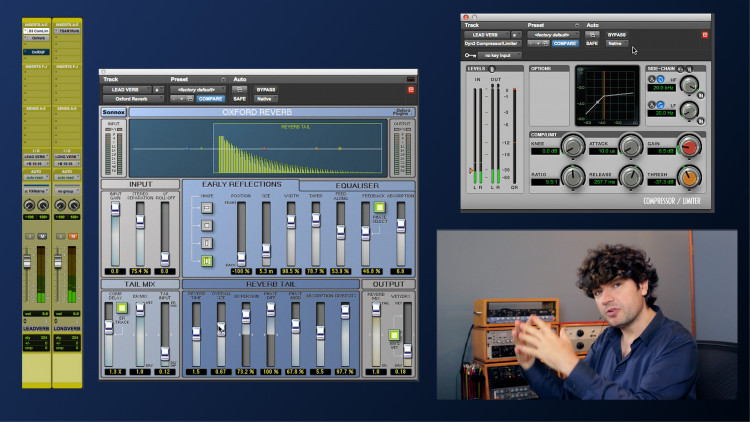Click the preset copy icon in Compressor header
750x422 pixels.
point(546,43)
